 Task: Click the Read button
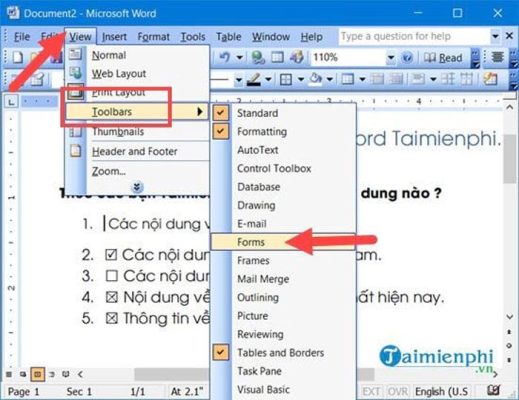click(443, 58)
